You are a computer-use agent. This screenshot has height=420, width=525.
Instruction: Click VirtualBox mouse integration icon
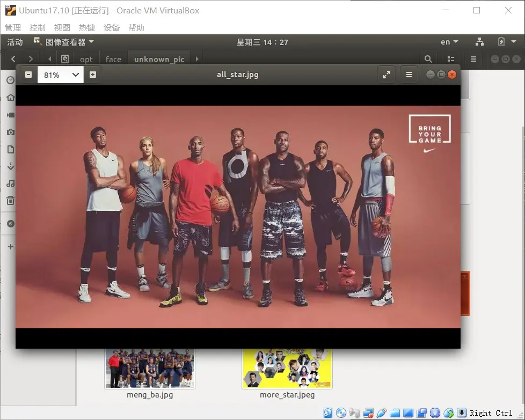click(449, 413)
